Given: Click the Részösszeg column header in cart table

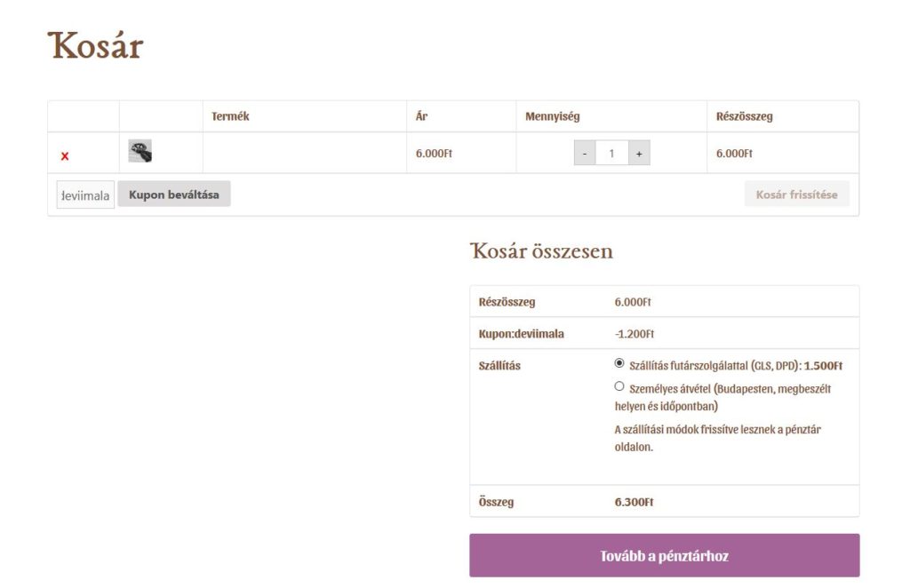Looking at the screenshot, I should tap(744, 116).
